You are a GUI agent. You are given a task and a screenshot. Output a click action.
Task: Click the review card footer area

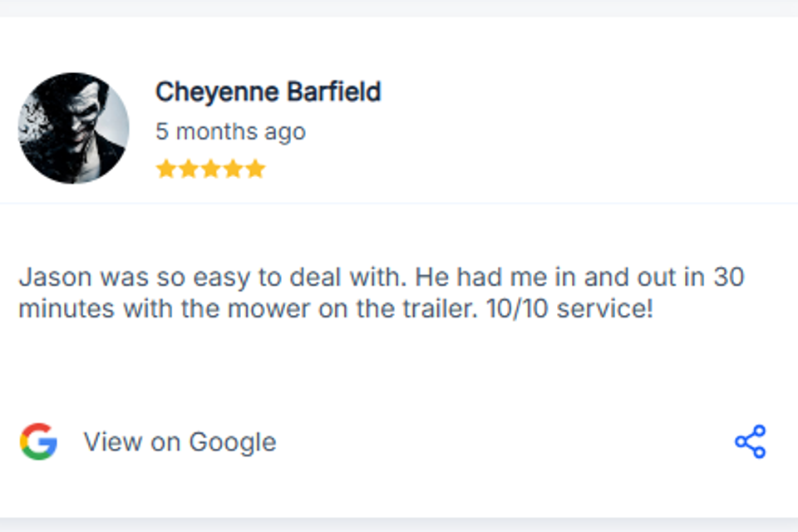tap(399, 441)
